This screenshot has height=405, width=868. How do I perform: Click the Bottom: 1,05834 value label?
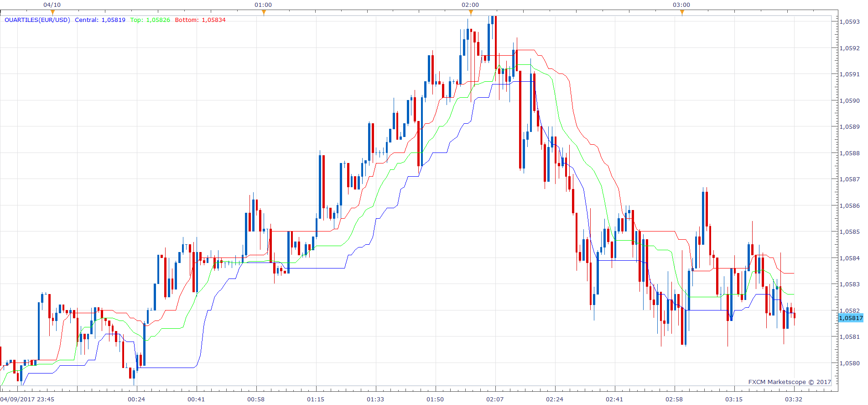click(x=200, y=20)
